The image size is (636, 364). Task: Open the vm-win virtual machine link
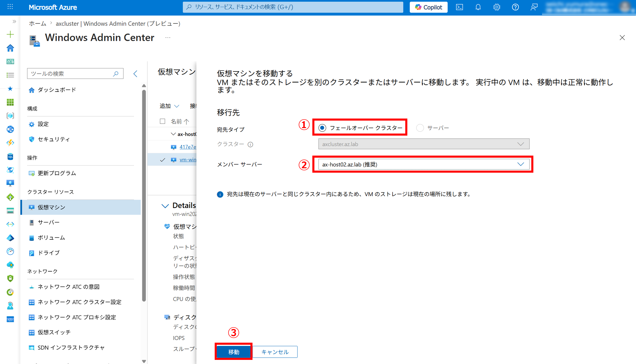tap(188, 160)
